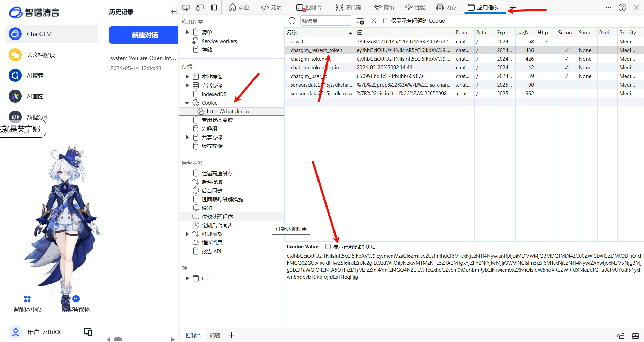Click the 新建对话 button
The width and height of the screenshot is (644, 342).
(x=143, y=35)
